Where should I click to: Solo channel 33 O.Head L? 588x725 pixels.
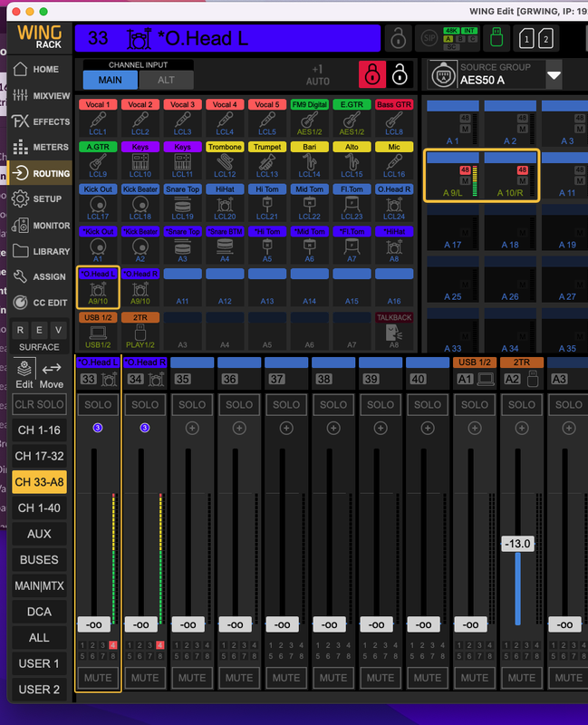(98, 405)
